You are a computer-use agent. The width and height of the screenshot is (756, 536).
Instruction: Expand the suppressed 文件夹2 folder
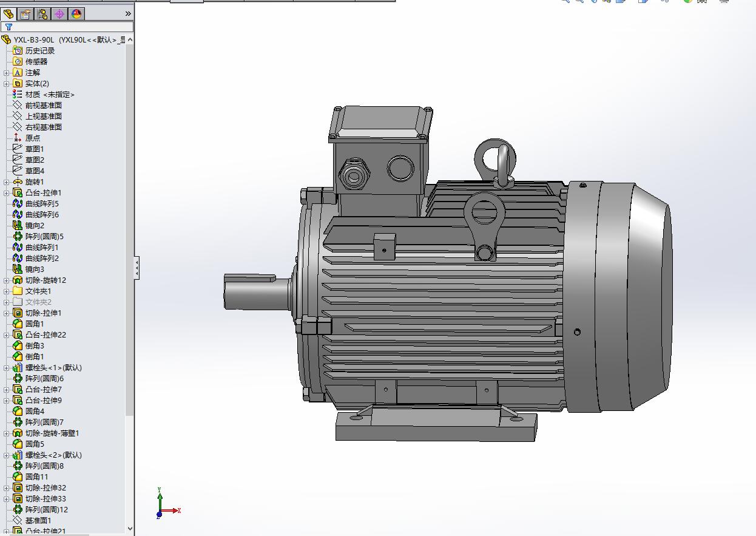[7, 302]
